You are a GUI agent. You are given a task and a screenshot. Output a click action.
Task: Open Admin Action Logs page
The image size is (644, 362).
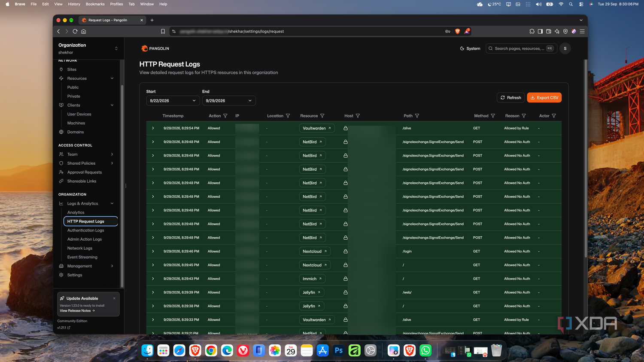coord(85,239)
